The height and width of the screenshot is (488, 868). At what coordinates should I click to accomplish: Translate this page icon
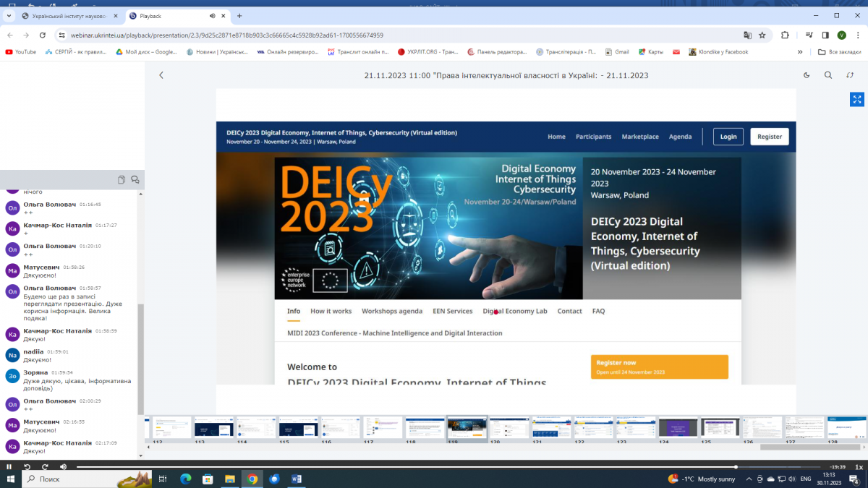(747, 35)
